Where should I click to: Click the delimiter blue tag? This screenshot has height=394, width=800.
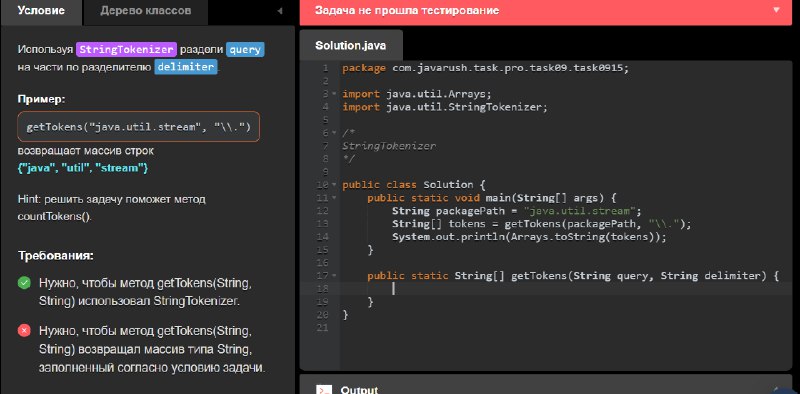tap(186, 67)
